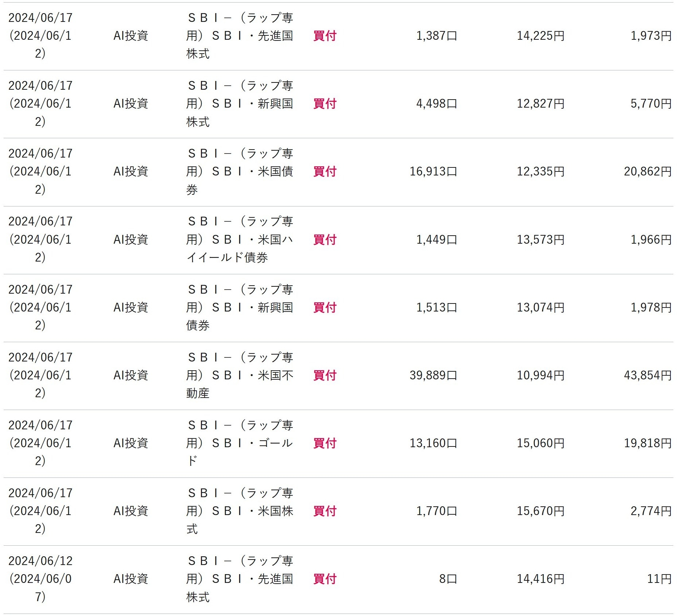This screenshot has width=700, height=615.
Task: Open the SBI・米国不動産 fund entry
Action: tap(240, 375)
